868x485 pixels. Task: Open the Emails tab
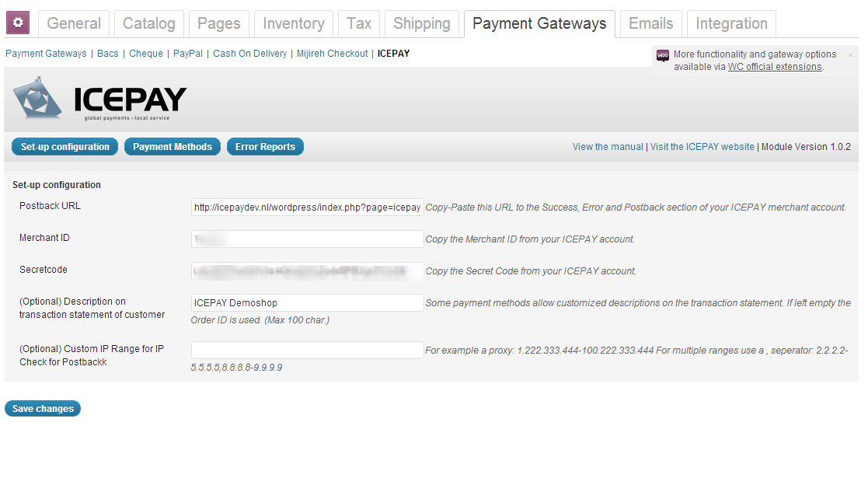click(650, 23)
